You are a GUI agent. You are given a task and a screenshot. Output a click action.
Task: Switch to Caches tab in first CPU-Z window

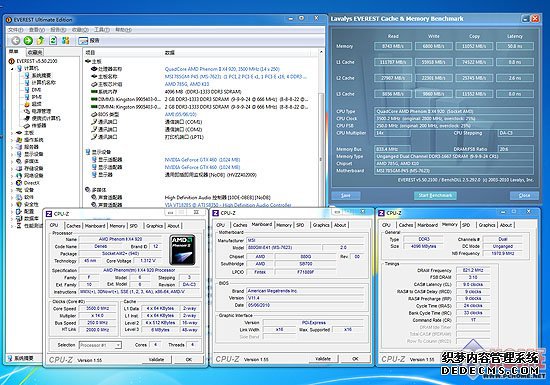point(73,226)
